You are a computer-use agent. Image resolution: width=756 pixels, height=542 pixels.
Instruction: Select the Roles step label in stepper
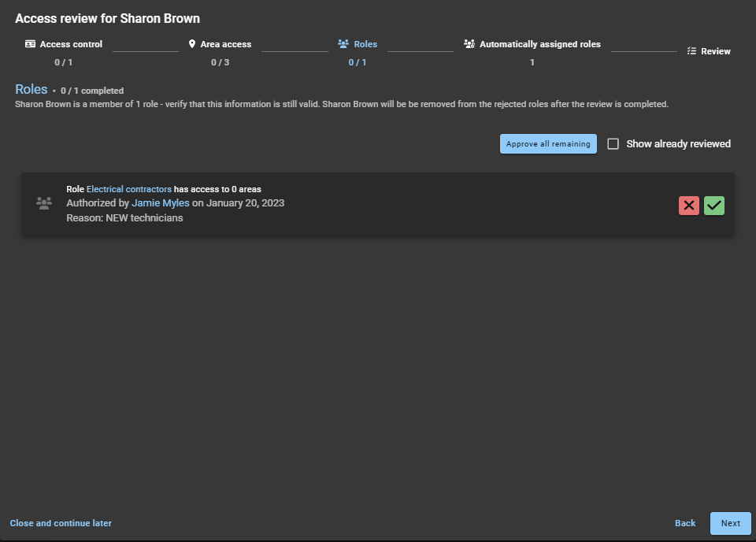pyautogui.click(x=365, y=44)
